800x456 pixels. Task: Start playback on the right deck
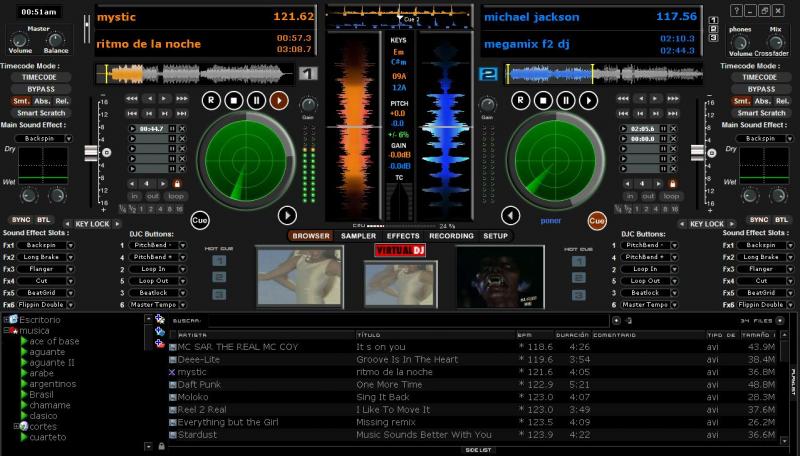tap(588, 100)
